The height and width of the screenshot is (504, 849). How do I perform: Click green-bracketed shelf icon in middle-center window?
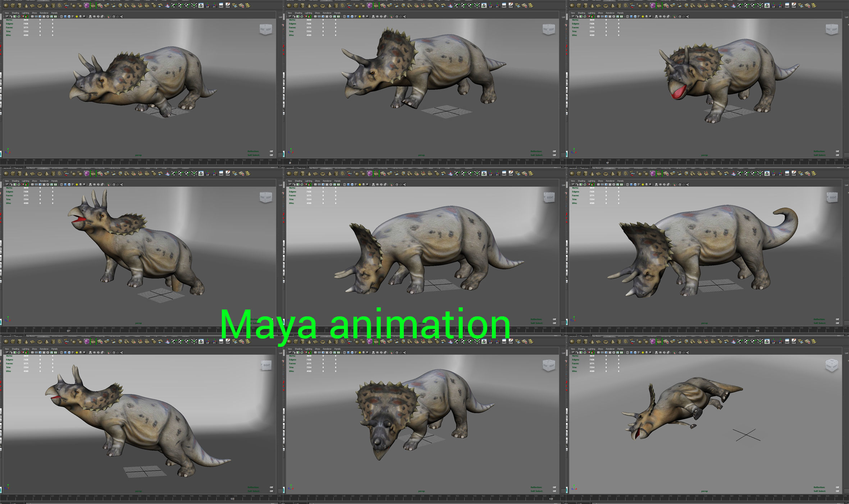click(376, 173)
